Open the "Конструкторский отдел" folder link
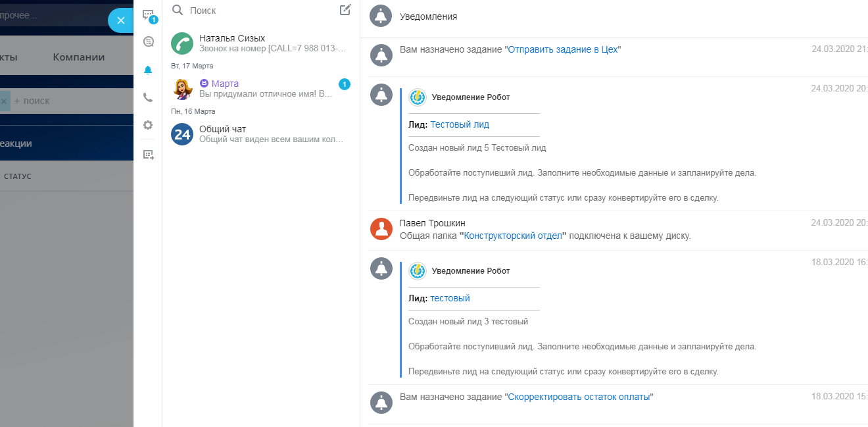The width and height of the screenshot is (868, 427). pos(514,235)
